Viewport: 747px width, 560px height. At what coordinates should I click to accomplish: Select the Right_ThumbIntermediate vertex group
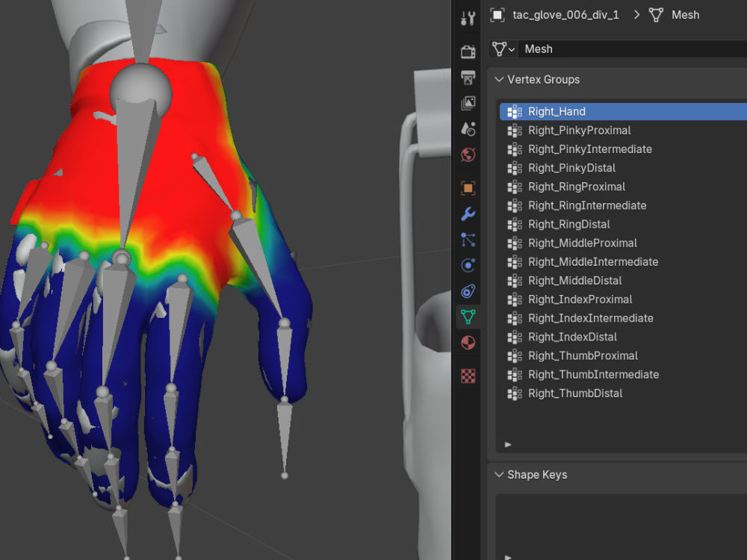point(623,375)
